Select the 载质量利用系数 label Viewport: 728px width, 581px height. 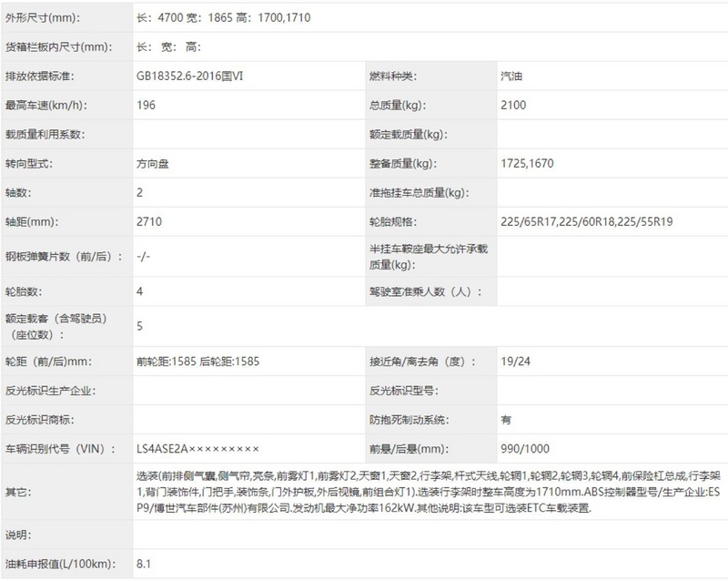[x=45, y=135]
